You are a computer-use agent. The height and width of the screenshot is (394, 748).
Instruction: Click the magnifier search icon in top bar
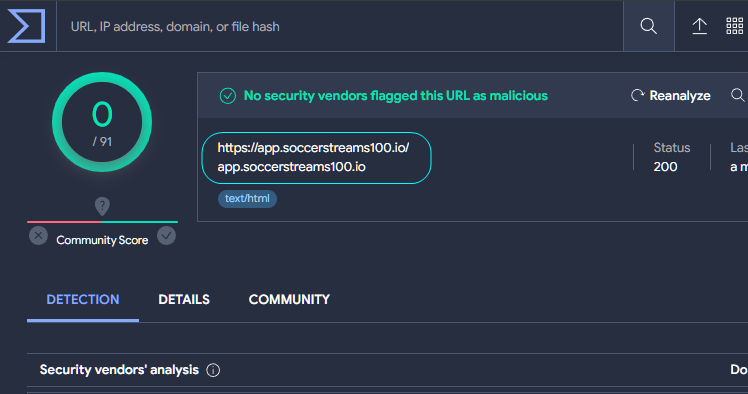(648, 26)
